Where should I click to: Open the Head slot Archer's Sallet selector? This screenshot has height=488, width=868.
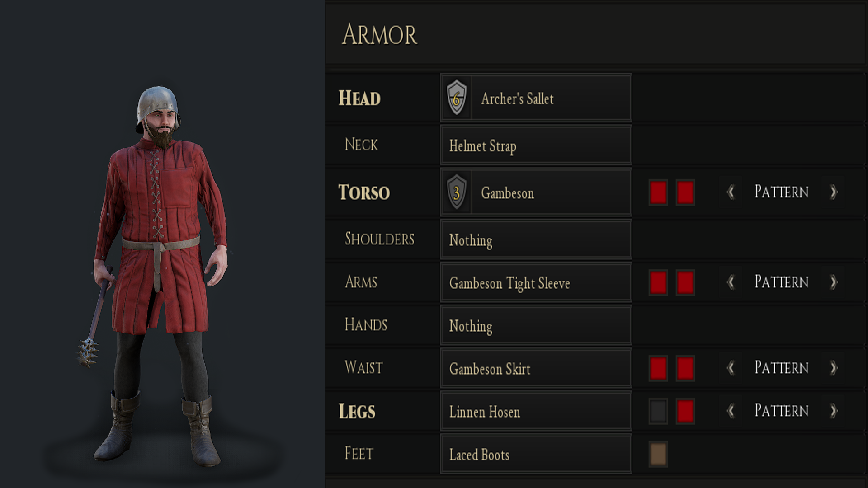[x=536, y=98]
